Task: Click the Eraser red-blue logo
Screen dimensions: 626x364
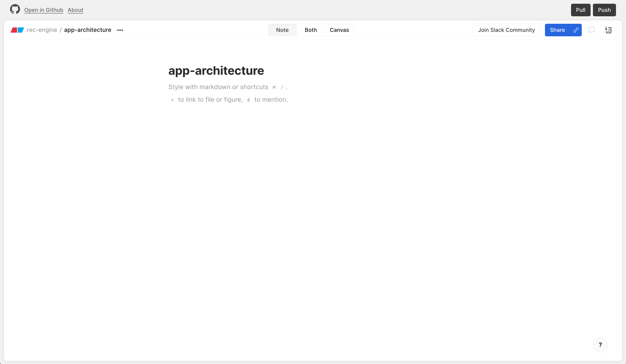Action: pos(17,30)
